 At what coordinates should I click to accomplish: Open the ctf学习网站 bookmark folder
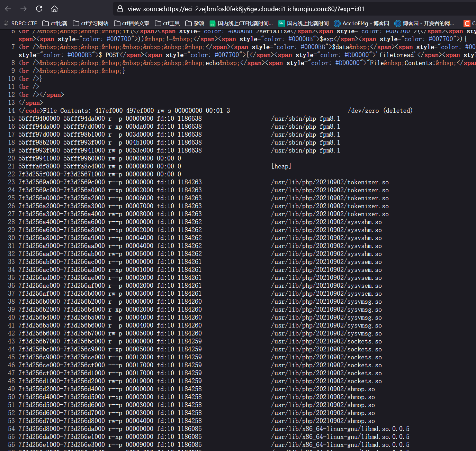tap(91, 24)
